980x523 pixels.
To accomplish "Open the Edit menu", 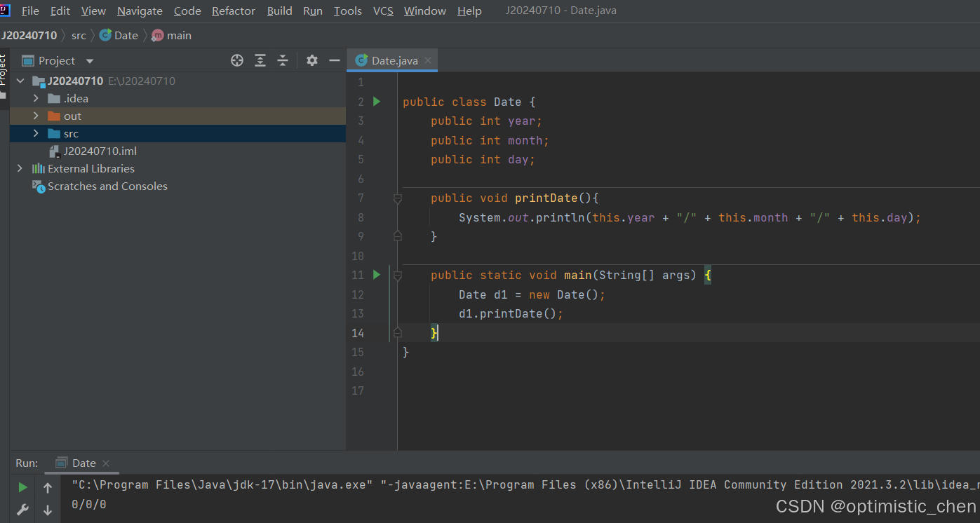I will coord(60,11).
